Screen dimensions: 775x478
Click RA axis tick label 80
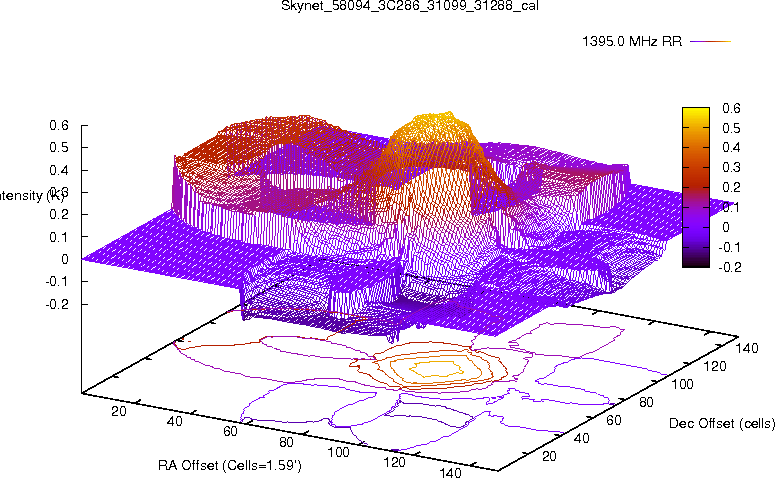click(286, 441)
